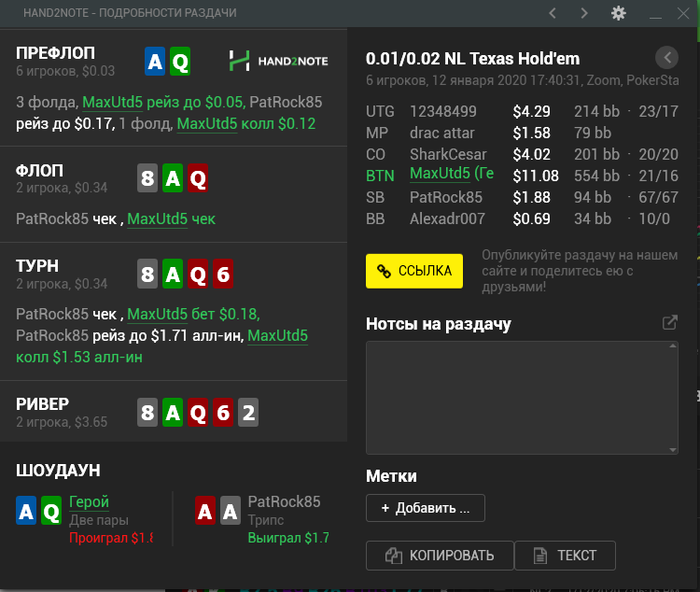The image size is (700, 592).
Task: Click the ТУРН heading
Action: (37, 266)
